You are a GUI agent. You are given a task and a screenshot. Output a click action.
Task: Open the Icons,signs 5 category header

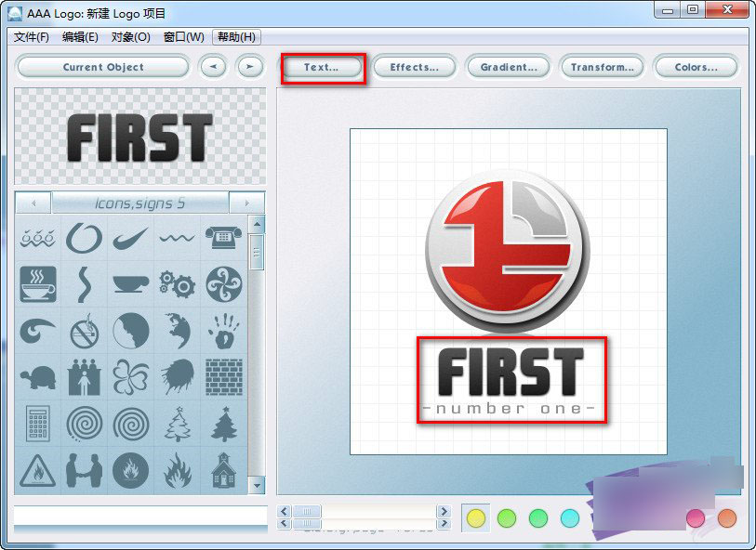(139, 203)
